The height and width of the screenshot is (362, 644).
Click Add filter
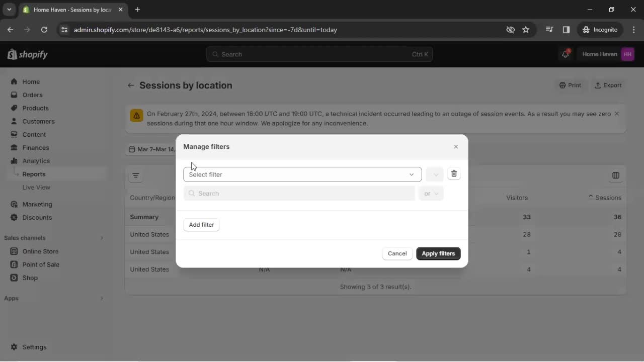tap(201, 225)
